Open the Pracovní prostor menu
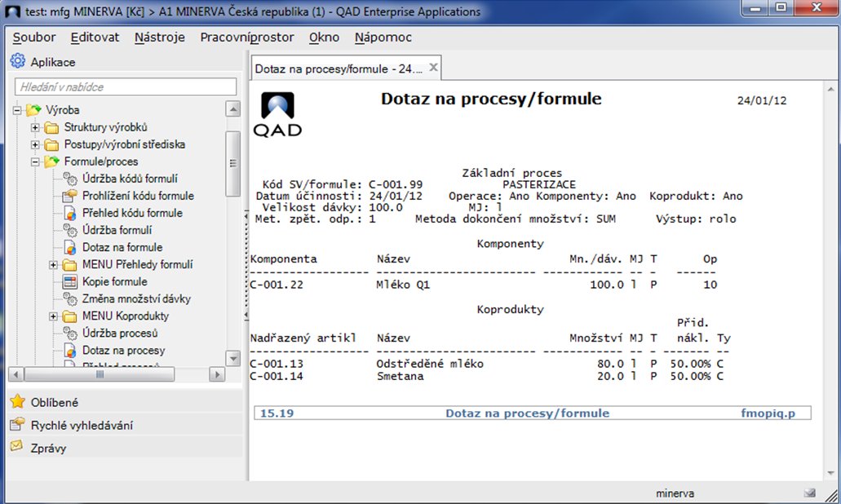Viewport: 841px width, 504px height. [247, 37]
